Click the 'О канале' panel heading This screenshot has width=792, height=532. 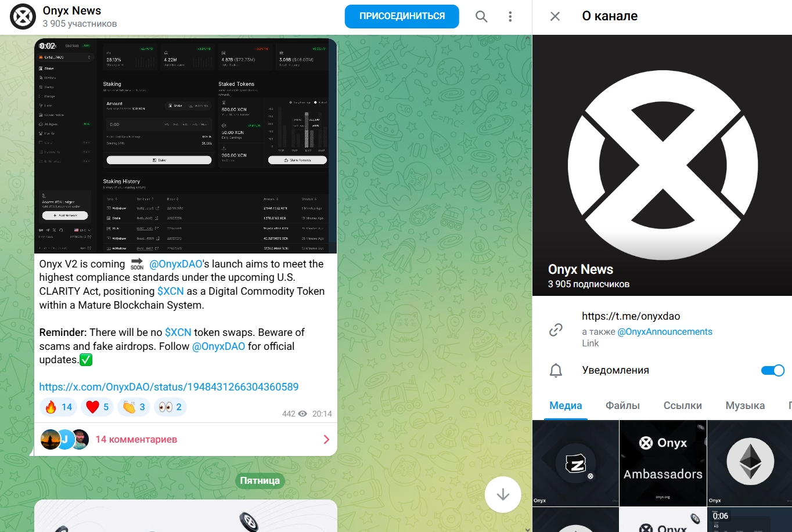click(610, 16)
